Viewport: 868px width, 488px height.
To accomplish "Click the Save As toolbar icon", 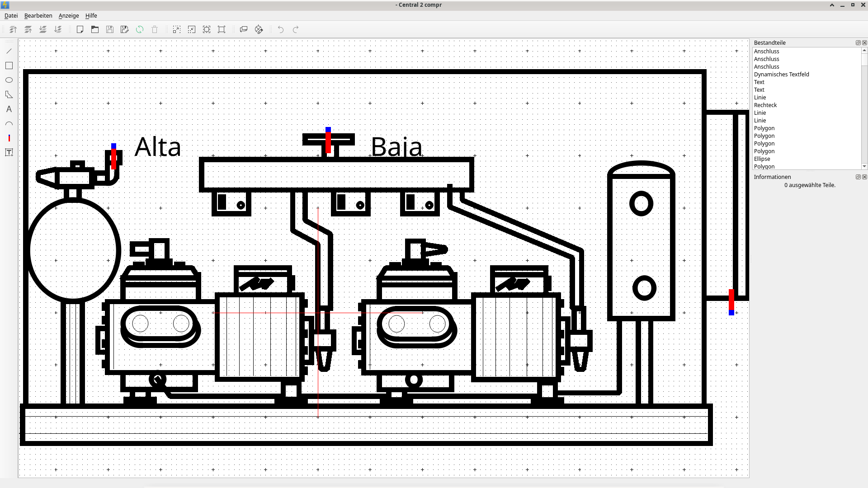I will pyautogui.click(x=125, y=29).
